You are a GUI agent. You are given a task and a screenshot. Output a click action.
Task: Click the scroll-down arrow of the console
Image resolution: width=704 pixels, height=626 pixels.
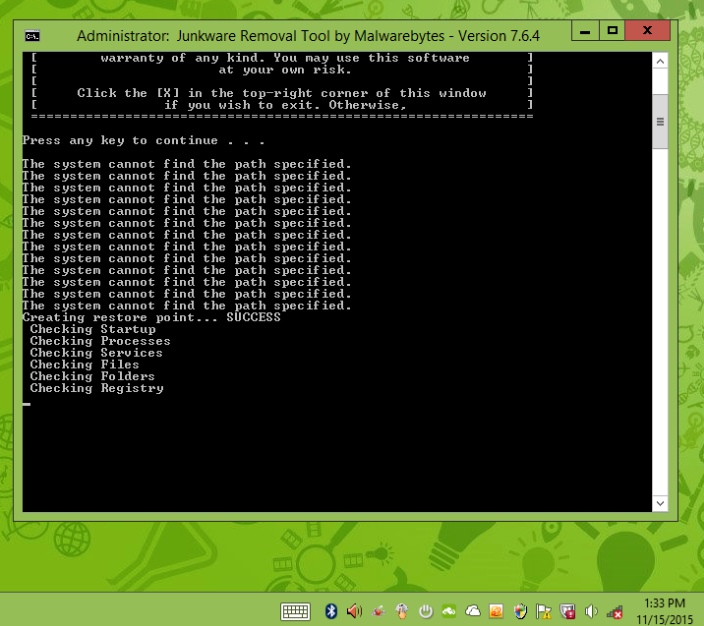660,503
